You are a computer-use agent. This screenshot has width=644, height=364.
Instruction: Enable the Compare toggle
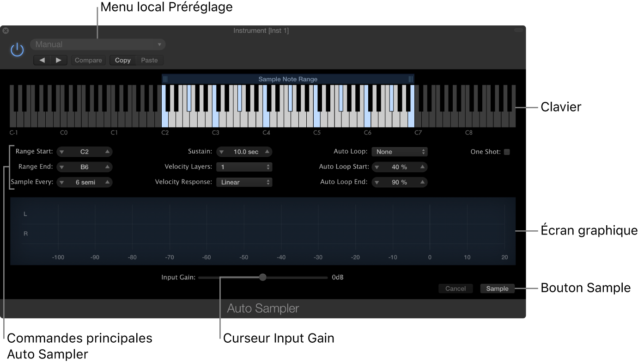(88, 60)
